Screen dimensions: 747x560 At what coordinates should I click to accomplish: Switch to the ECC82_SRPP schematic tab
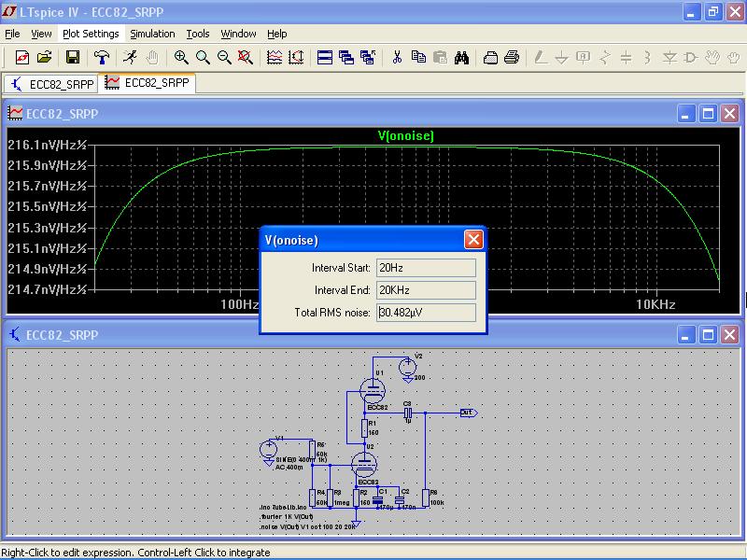click(51, 84)
